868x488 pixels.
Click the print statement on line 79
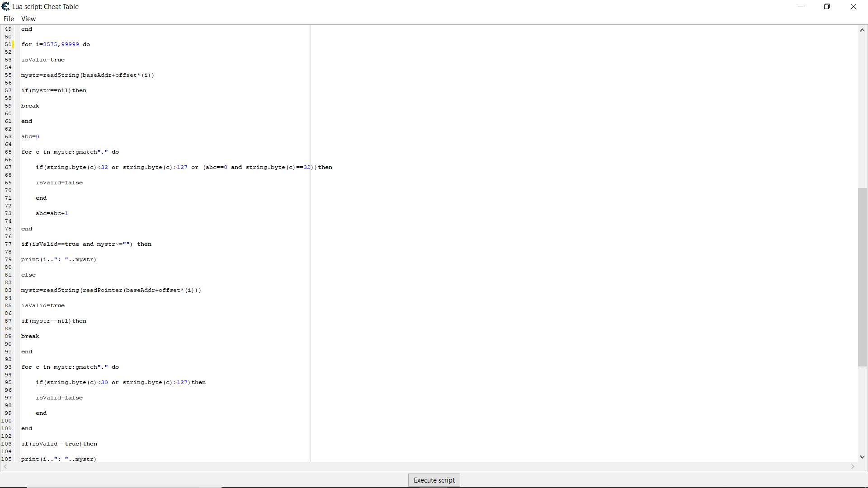pos(59,259)
